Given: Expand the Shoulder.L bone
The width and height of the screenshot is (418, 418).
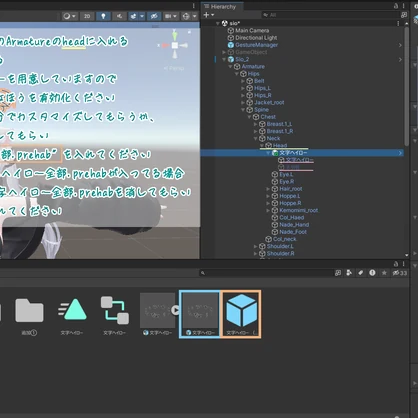Looking at the screenshot, I should [x=256, y=246].
